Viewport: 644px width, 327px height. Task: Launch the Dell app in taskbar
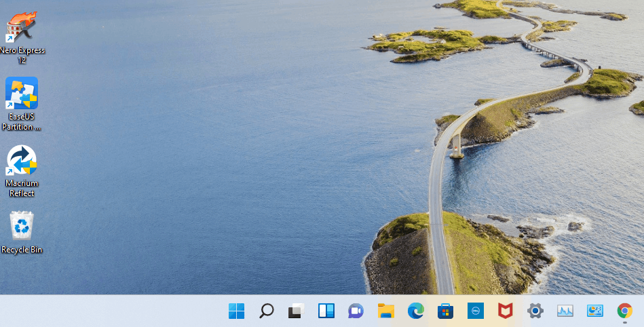pos(475,311)
